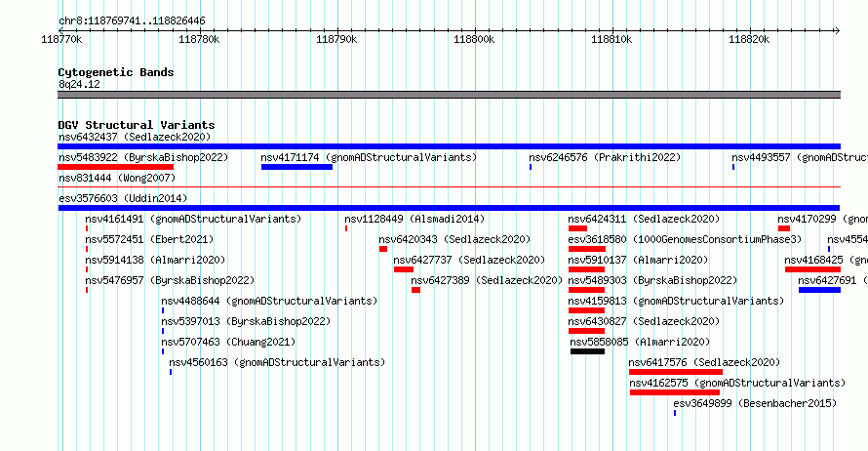
Task: Click the nsv6246576 (Prakrithi2022) label
Action: coord(605,157)
